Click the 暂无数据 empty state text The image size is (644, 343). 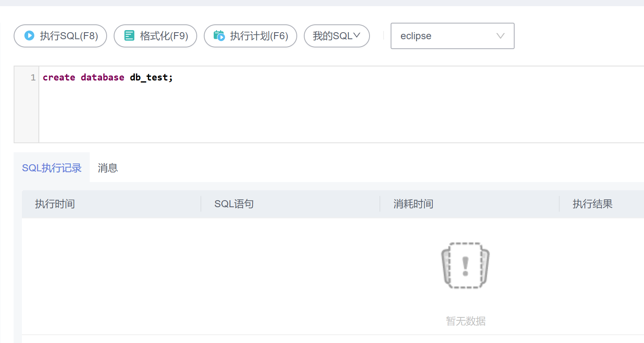click(465, 321)
